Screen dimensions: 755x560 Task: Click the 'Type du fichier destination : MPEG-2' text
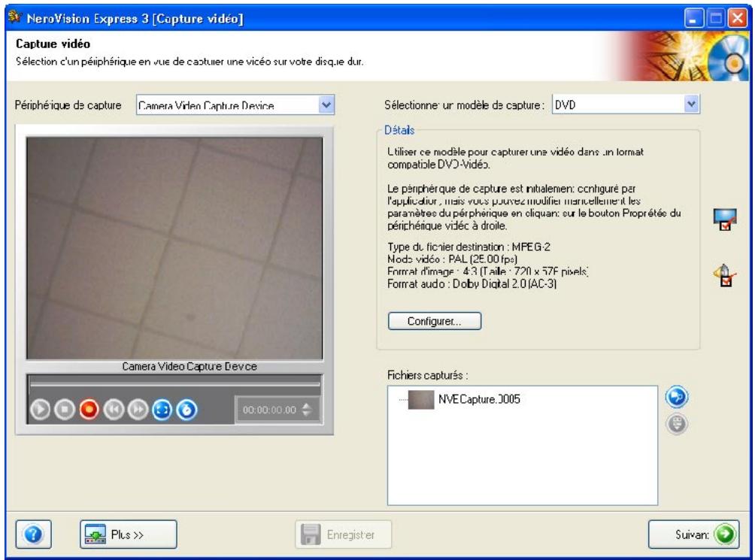[468, 247]
